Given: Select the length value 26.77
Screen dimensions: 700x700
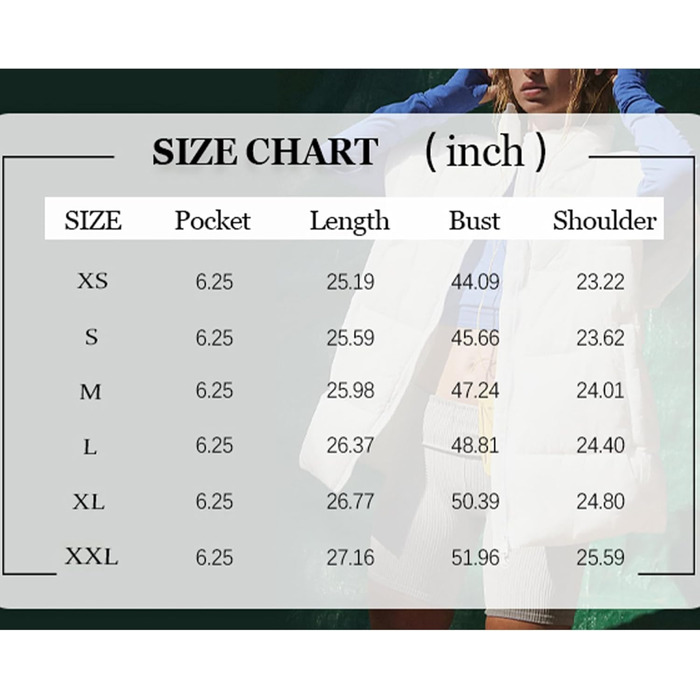Looking at the screenshot, I should (350, 502).
